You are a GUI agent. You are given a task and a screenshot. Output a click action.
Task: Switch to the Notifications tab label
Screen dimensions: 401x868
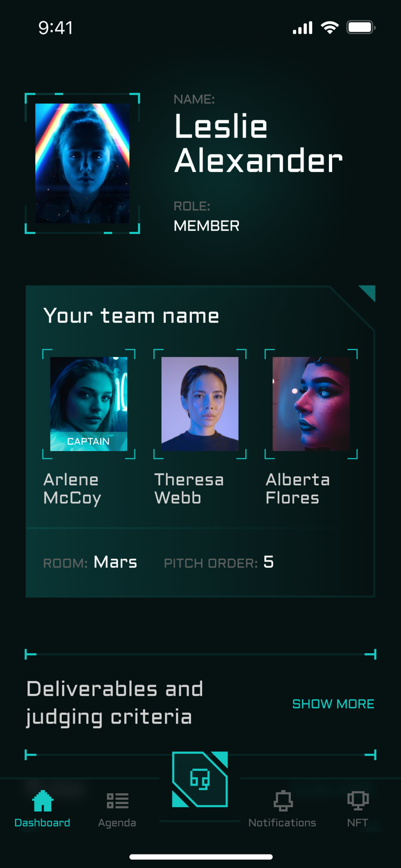(x=282, y=823)
